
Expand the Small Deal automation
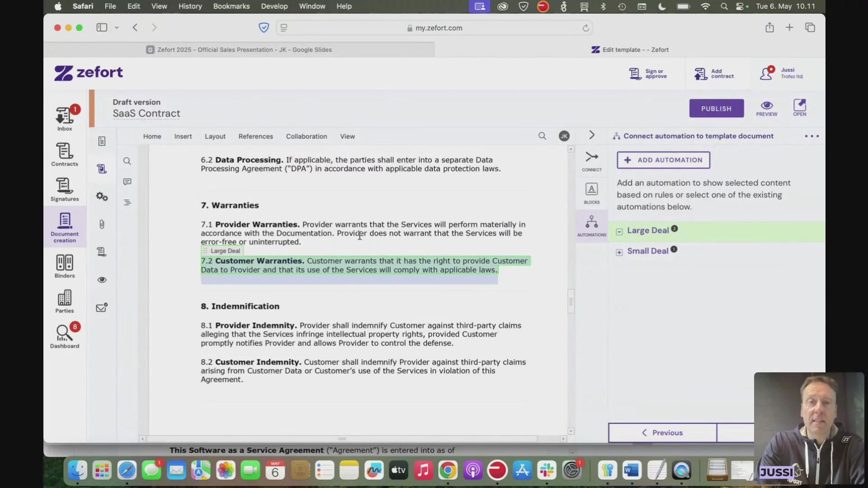619,252
